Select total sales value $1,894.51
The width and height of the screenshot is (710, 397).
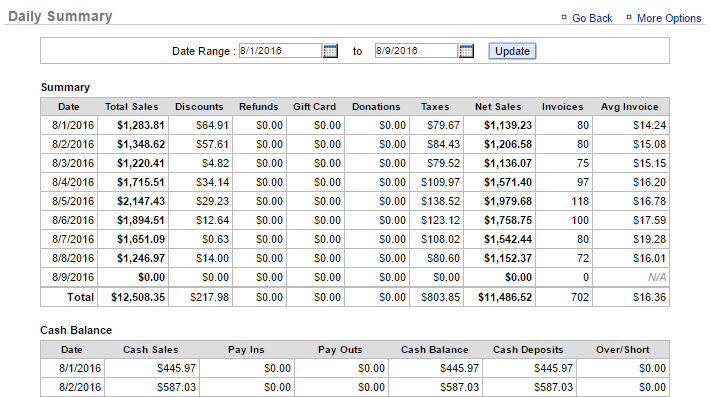[x=141, y=220]
